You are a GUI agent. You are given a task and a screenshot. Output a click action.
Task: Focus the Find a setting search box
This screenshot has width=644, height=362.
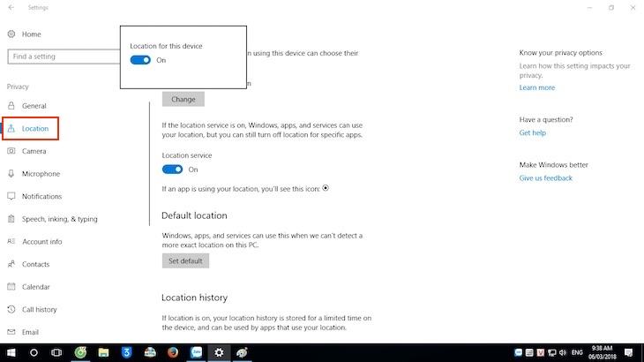pyautogui.click(x=64, y=57)
